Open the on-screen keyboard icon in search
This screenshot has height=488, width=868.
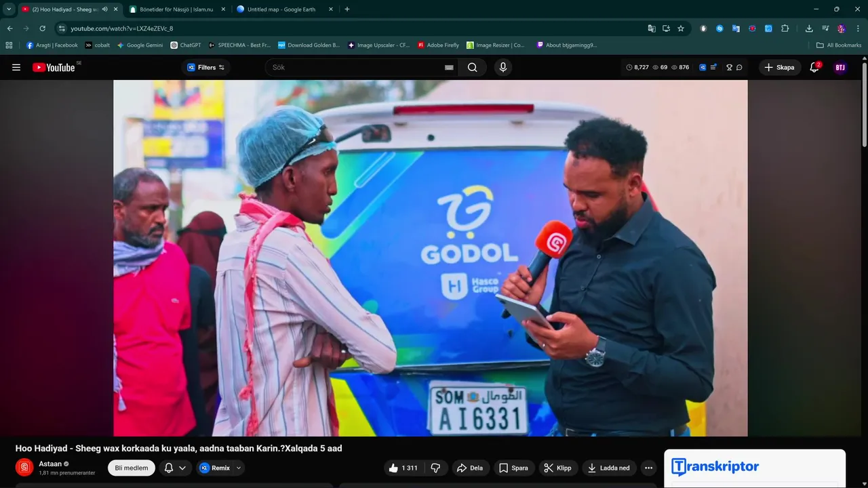[x=449, y=67]
